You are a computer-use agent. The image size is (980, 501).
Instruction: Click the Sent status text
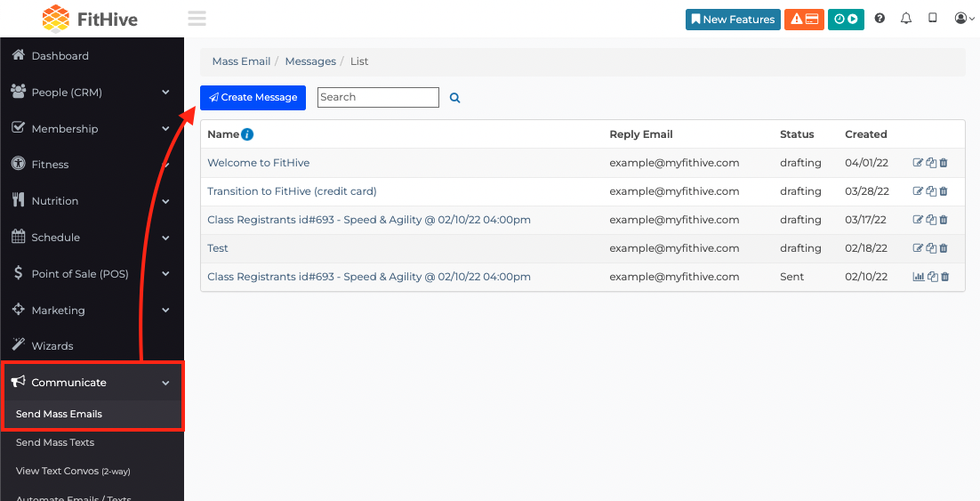[791, 277]
